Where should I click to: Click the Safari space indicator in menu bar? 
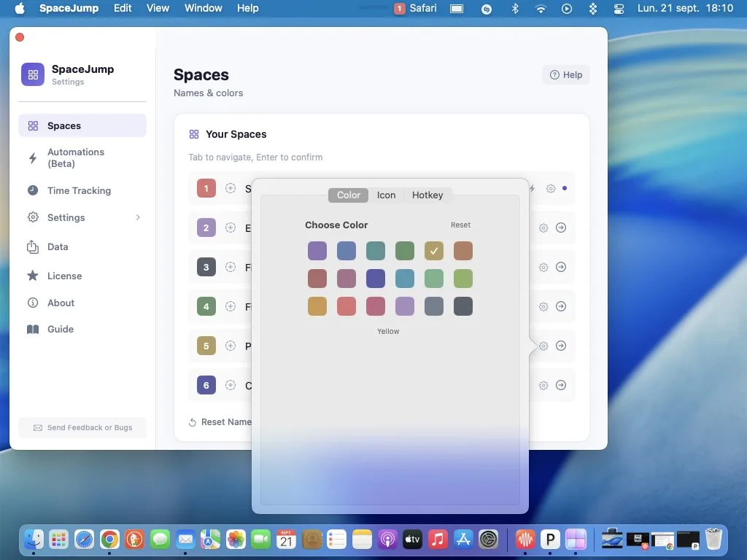tap(415, 8)
